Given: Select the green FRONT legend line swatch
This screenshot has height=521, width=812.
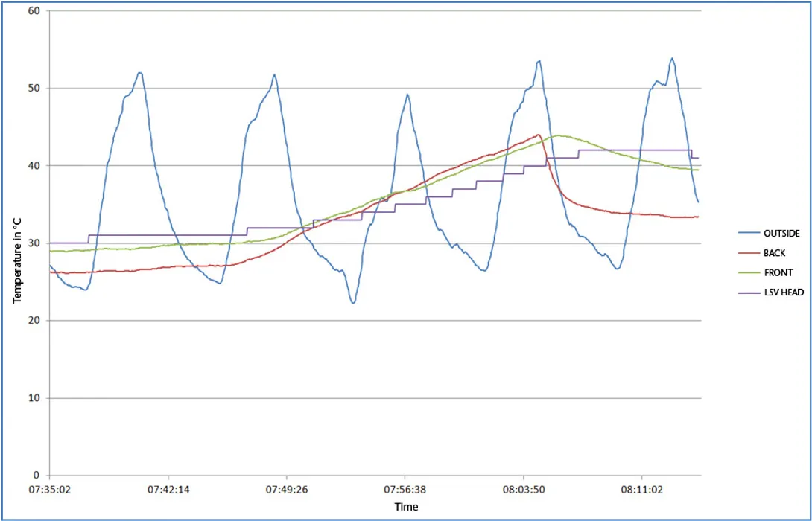Looking at the screenshot, I should click(x=748, y=272).
